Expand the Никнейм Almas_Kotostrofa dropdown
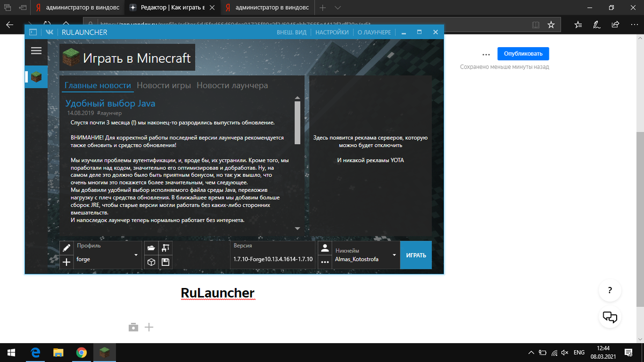The height and width of the screenshot is (362, 644). pyautogui.click(x=394, y=255)
